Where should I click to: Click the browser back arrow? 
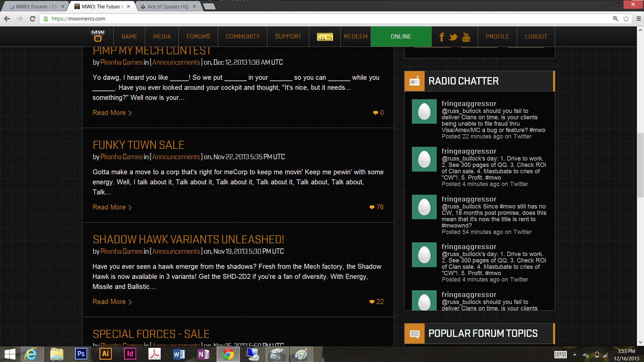[7, 19]
